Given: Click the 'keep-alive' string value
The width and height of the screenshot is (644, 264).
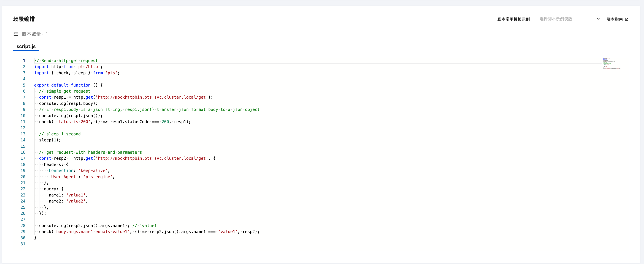Looking at the screenshot, I should click(x=93, y=170).
